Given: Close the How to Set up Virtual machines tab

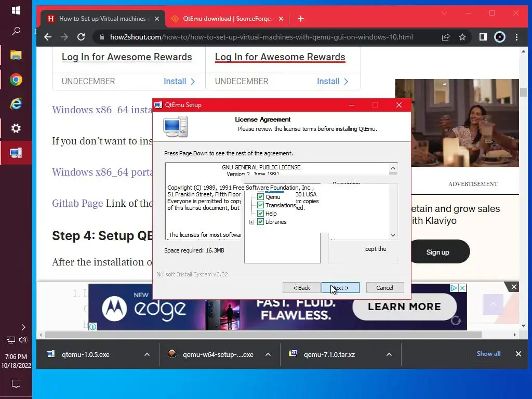Looking at the screenshot, I should click(157, 19).
